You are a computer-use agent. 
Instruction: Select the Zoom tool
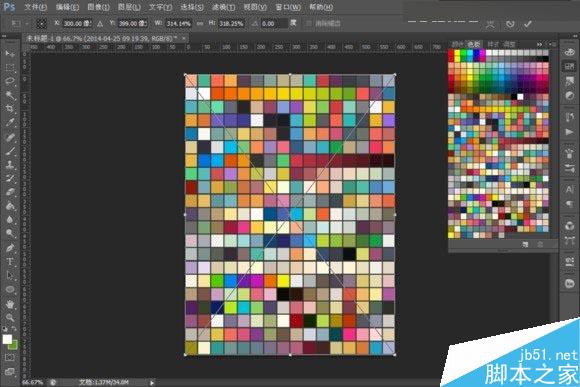pyautogui.click(x=10, y=317)
